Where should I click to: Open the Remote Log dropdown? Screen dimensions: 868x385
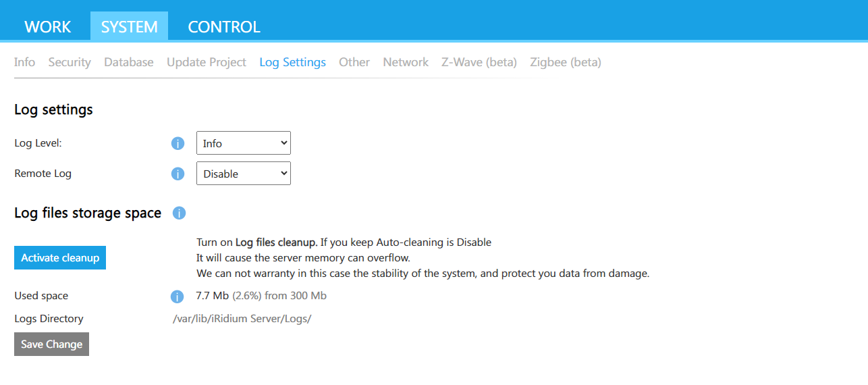point(243,174)
